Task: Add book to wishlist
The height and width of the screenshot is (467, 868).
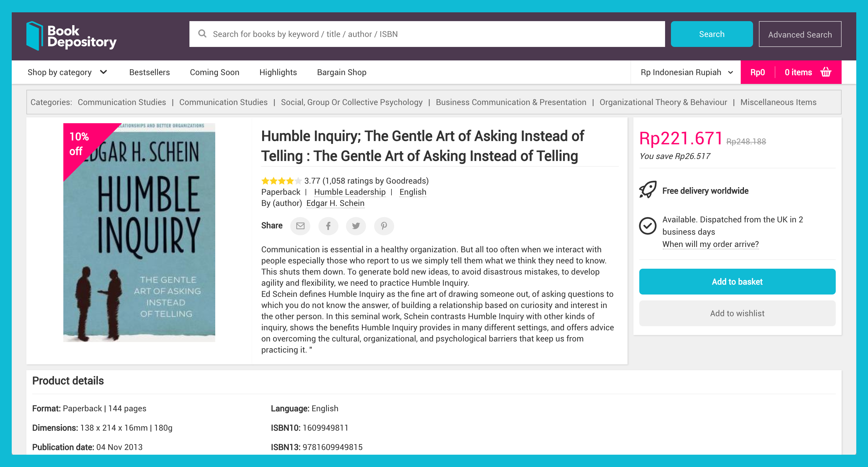Action: tap(737, 313)
